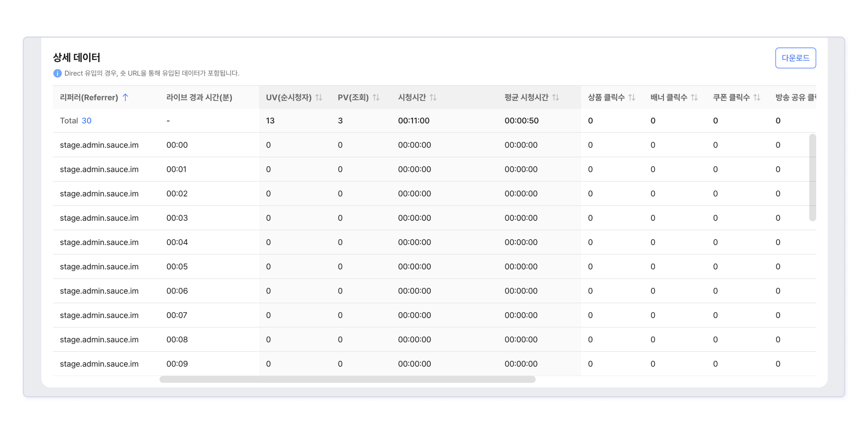Image resolution: width=868 pixels, height=434 pixels.
Task: Click the Total 30 count link
Action: point(86,120)
